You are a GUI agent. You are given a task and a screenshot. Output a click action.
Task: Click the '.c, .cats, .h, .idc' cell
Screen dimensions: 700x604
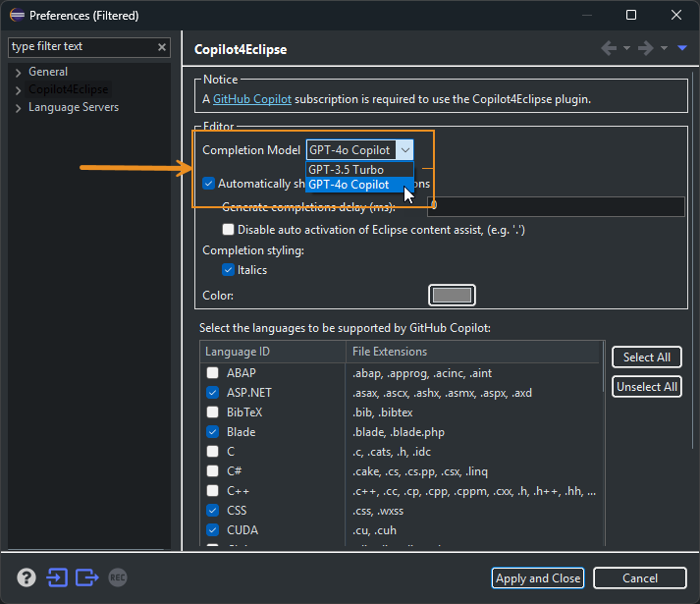point(392,452)
